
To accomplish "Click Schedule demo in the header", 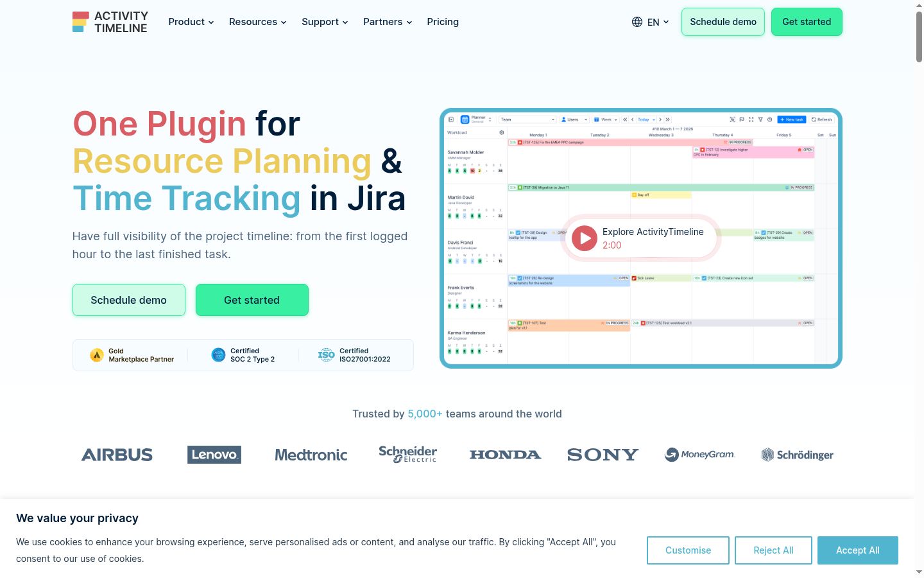I will tap(723, 22).
